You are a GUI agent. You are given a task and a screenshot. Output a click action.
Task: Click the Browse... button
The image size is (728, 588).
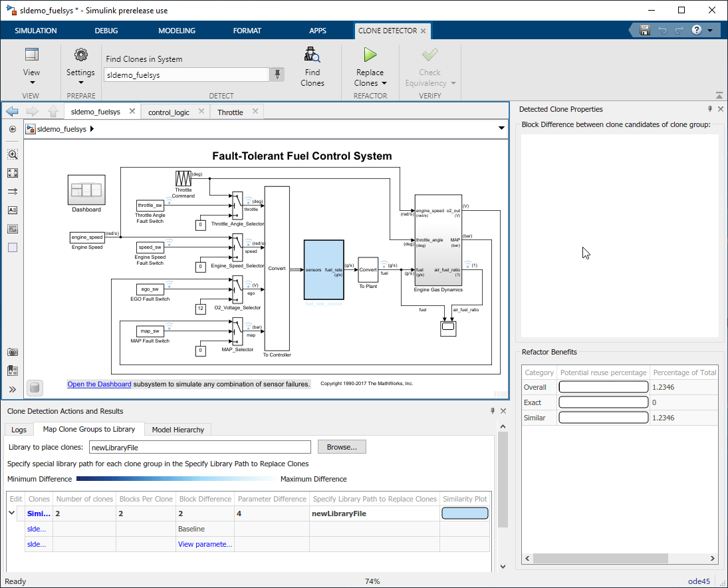click(342, 447)
